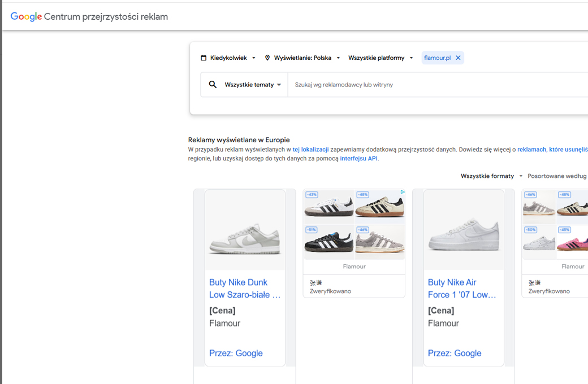
Task: Expand the Wszystkie platformy dropdown
Action: click(x=381, y=58)
